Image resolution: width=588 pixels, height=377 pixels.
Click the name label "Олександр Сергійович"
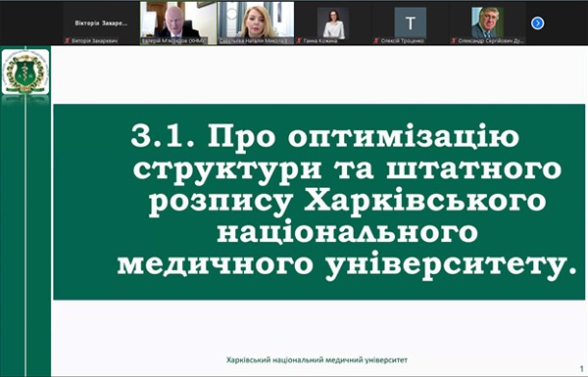pos(490,40)
